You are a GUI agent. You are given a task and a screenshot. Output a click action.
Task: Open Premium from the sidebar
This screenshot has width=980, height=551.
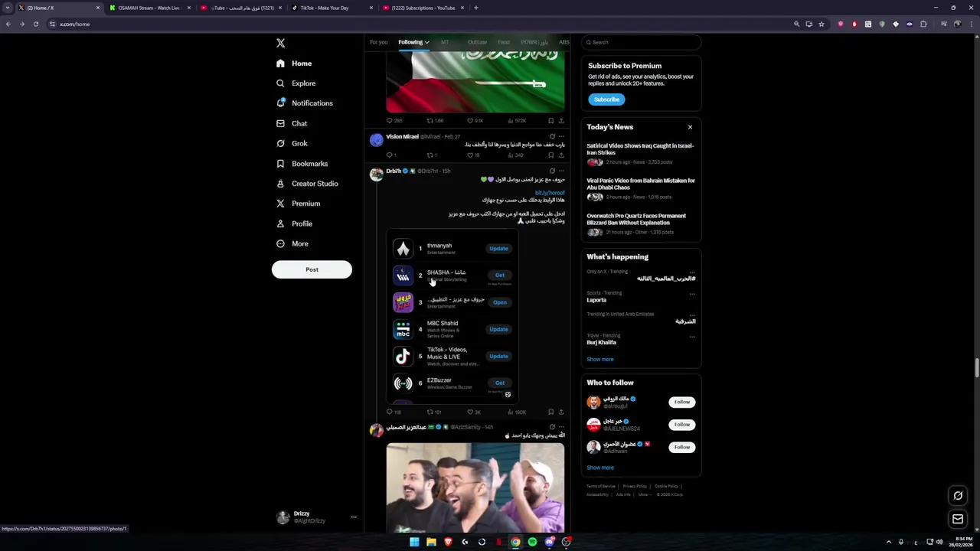(298, 204)
